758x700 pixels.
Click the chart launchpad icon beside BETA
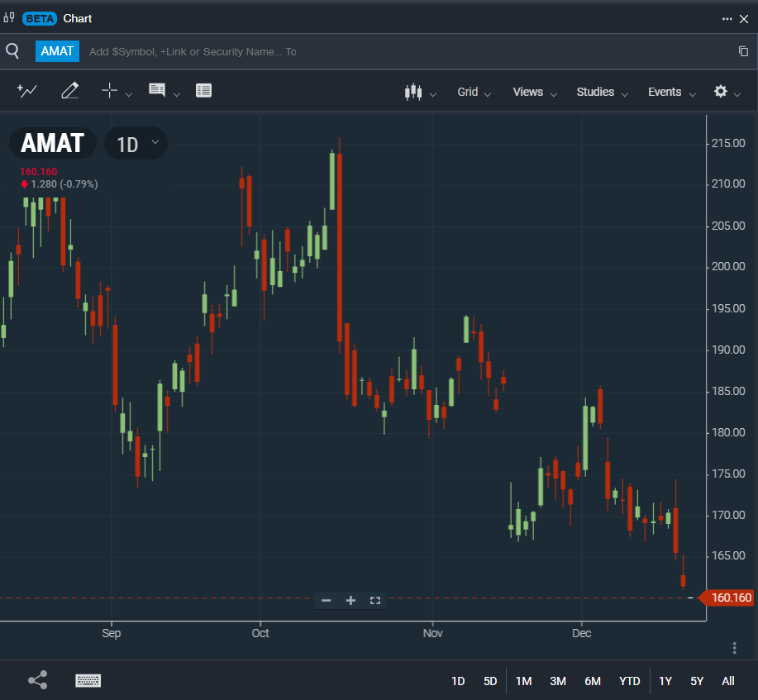pos(9,18)
